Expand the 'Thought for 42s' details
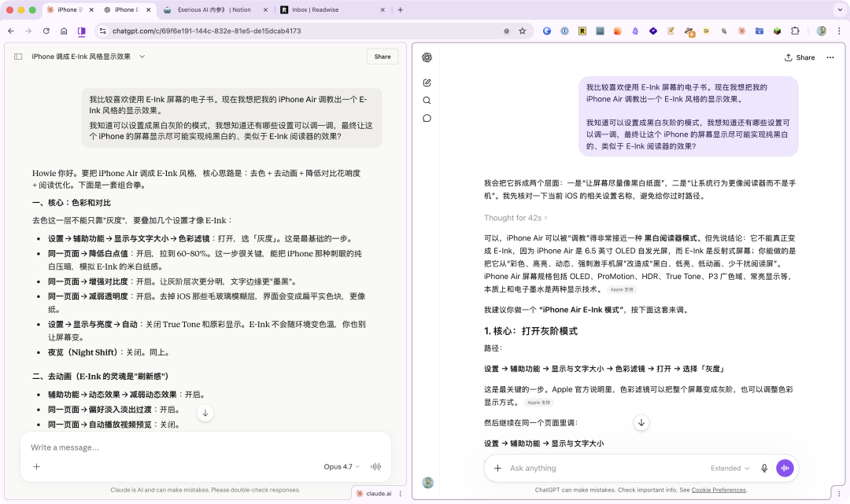850x504 pixels. coord(516,218)
